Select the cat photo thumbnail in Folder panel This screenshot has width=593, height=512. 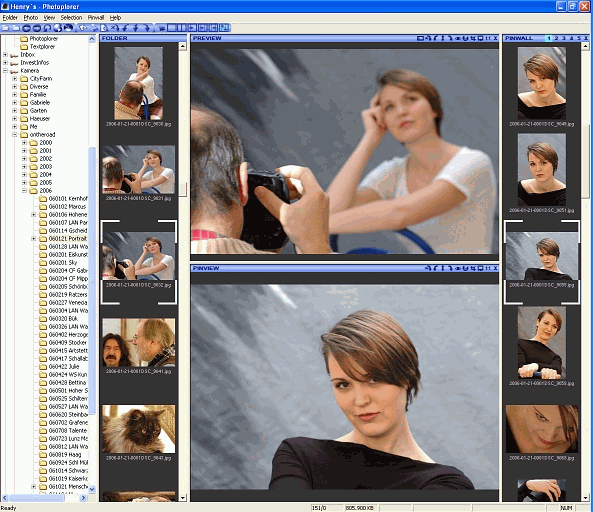pos(139,429)
